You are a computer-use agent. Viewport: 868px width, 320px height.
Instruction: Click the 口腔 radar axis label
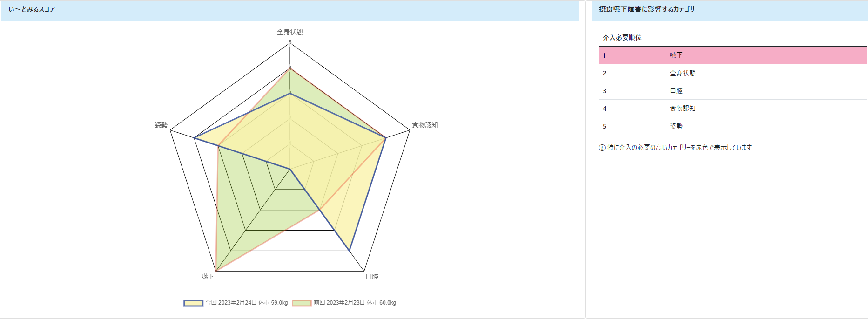point(372,277)
